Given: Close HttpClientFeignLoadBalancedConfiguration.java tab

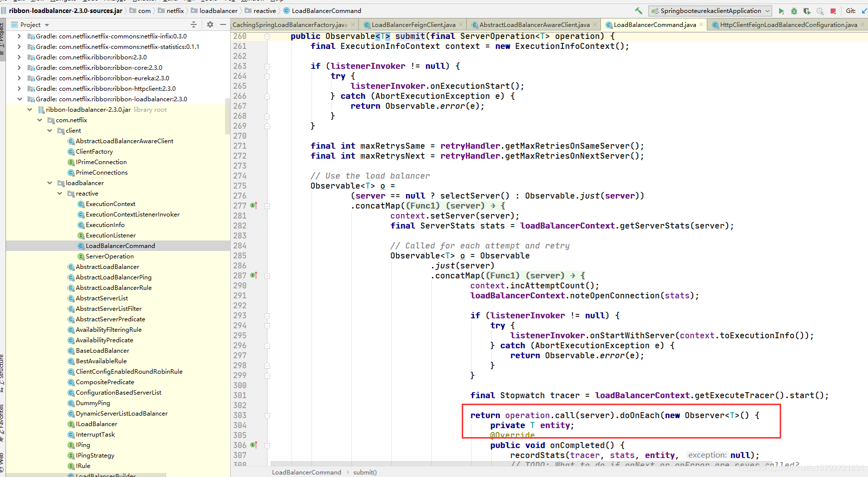Looking at the screenshot, I should 863,24.
